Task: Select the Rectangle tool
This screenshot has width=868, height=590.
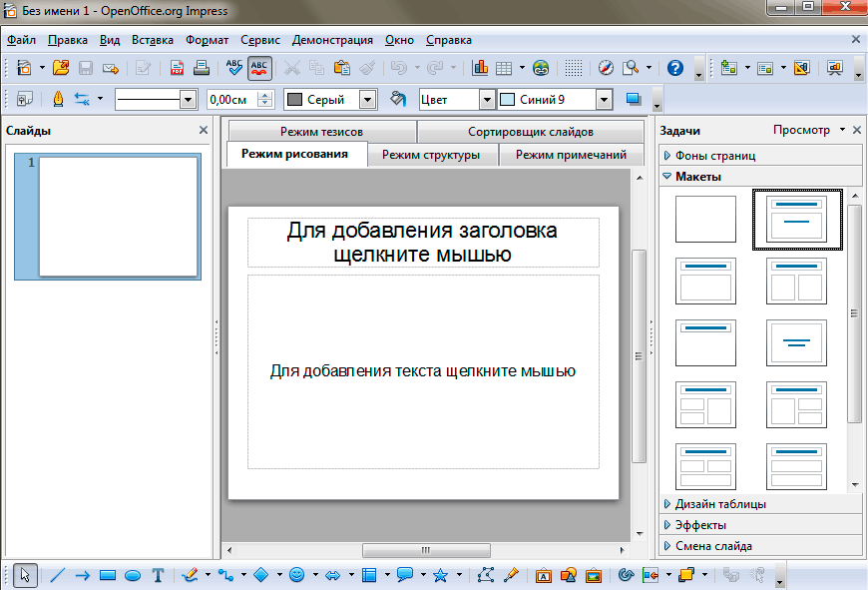Action: coord(108,575)
